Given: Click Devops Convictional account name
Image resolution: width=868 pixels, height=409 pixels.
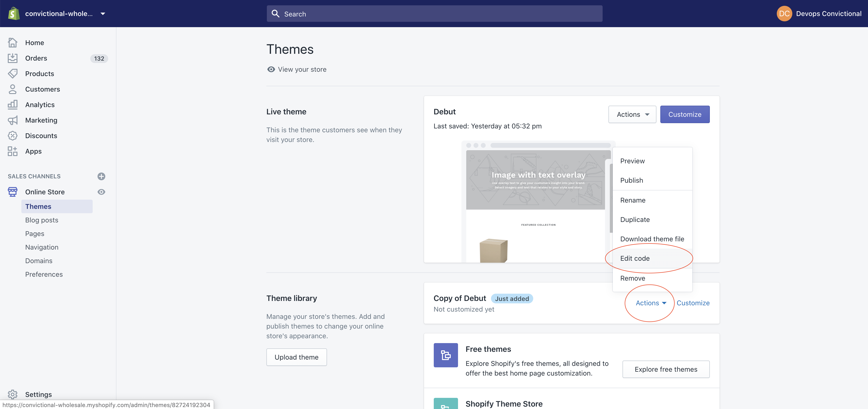Looking at the screenshot, I should pyautogui.click(x=828, y=14).
